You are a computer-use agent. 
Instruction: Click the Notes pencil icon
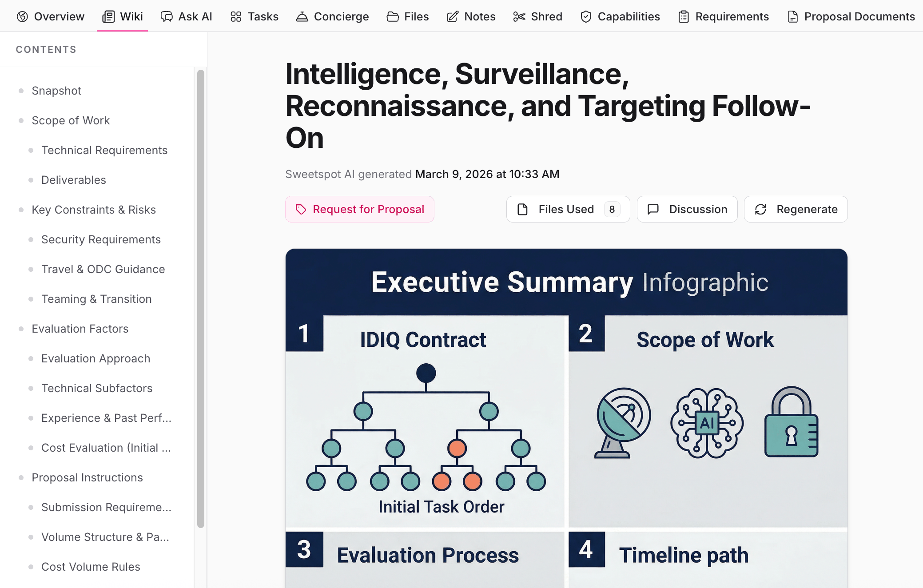tap(453, 17)
